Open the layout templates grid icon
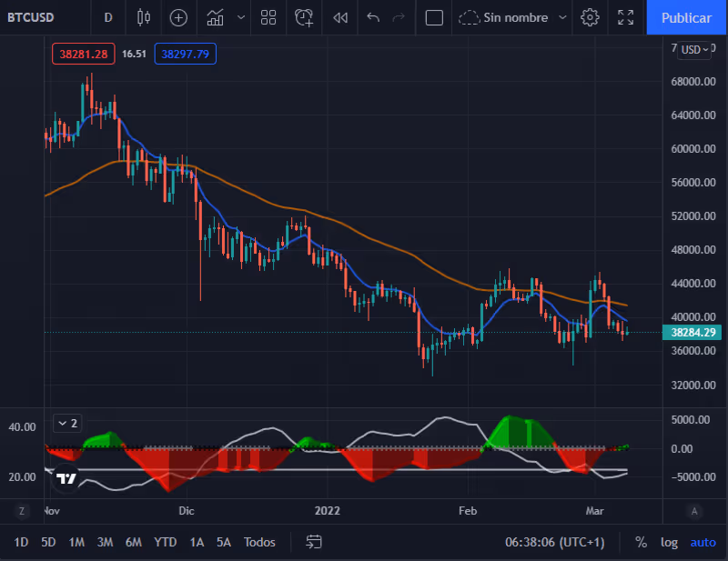Image resolution: width=728 pixels, height=561 pixels. click(x=268, y=17)
